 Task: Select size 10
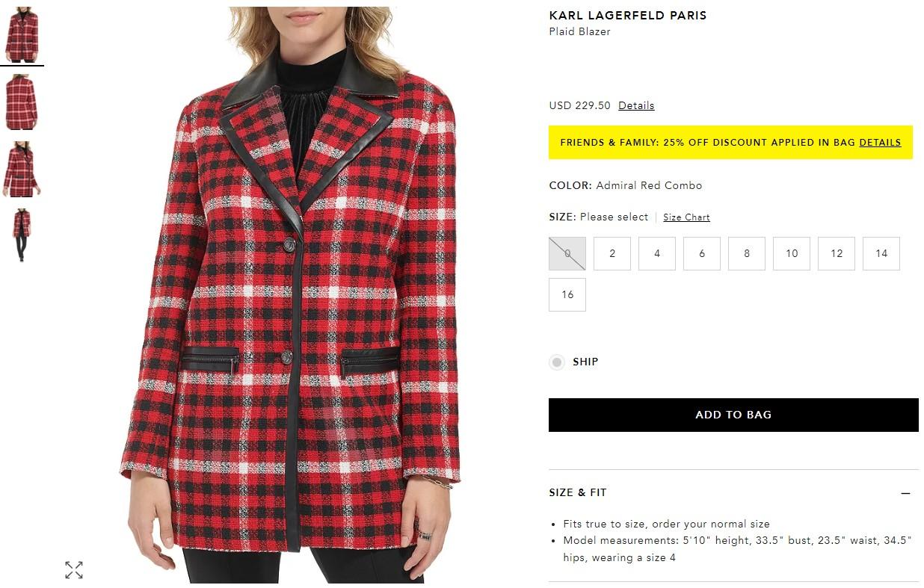792,253
